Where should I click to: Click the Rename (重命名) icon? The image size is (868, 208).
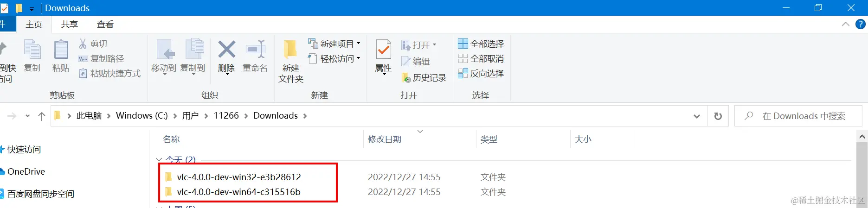(x=255, y=50)
